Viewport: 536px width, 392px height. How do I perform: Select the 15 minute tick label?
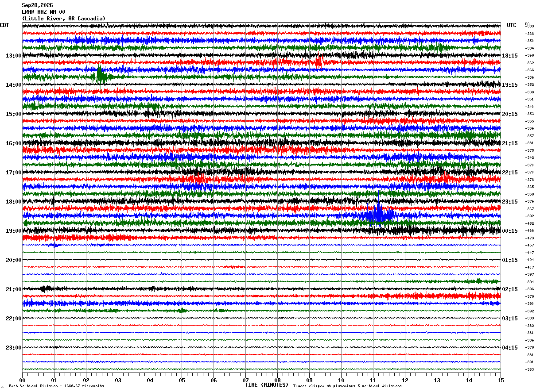(501, 380)
